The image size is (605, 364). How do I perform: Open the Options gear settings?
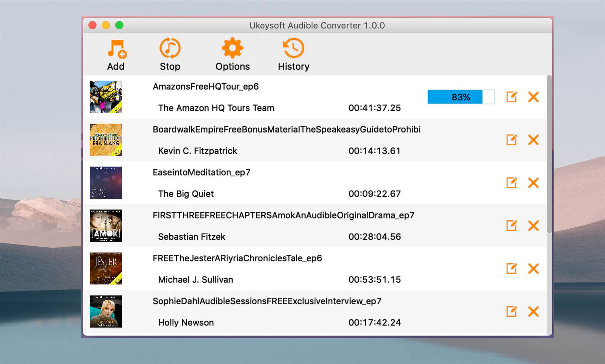click(x=232, y=48)
